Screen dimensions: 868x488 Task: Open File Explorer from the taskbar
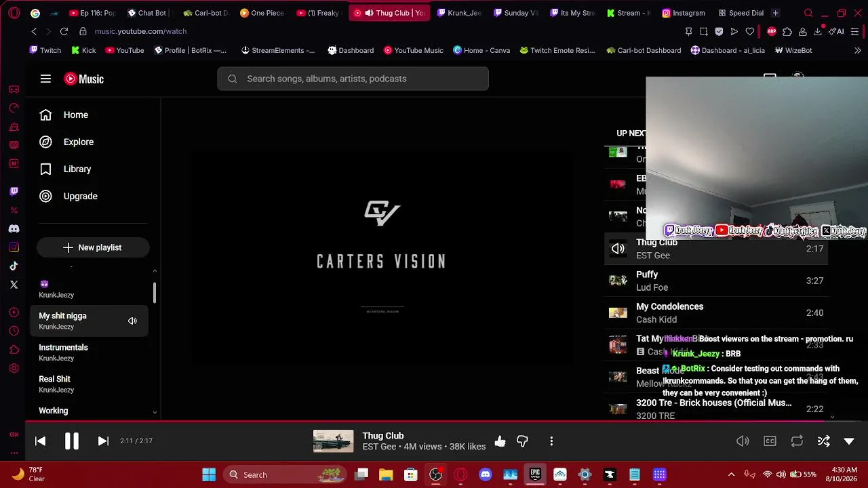point(386,474)
